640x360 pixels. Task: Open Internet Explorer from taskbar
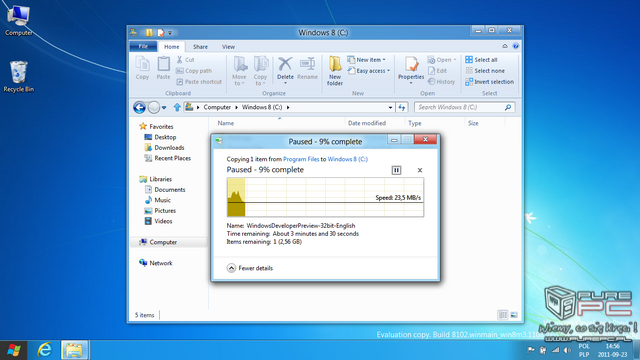[x=45, y=350]
